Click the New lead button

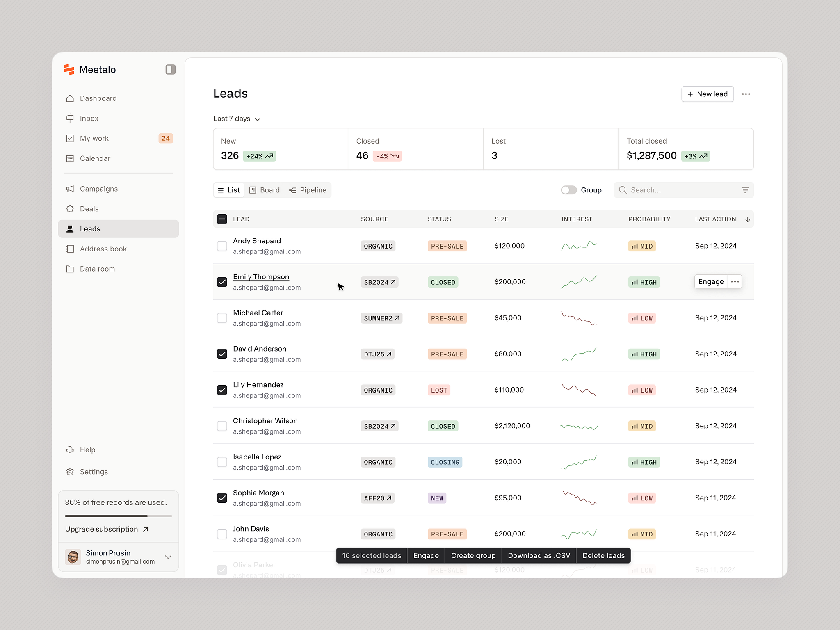coord(707,94)
